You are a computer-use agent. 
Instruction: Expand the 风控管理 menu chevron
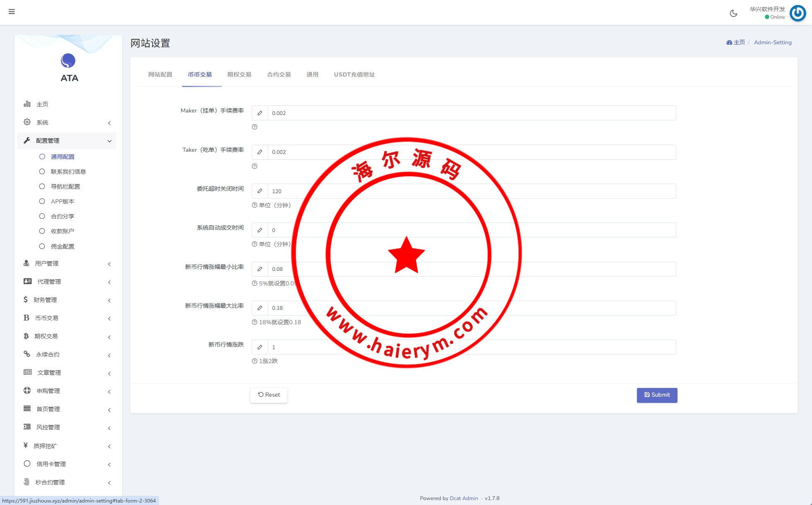click(x=109, y=428)
